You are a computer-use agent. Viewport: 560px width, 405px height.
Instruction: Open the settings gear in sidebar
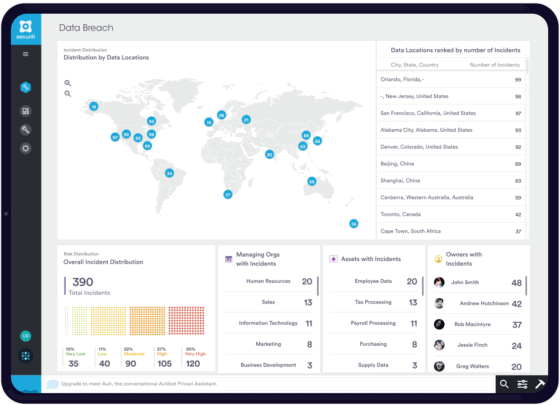coord(26,148)
